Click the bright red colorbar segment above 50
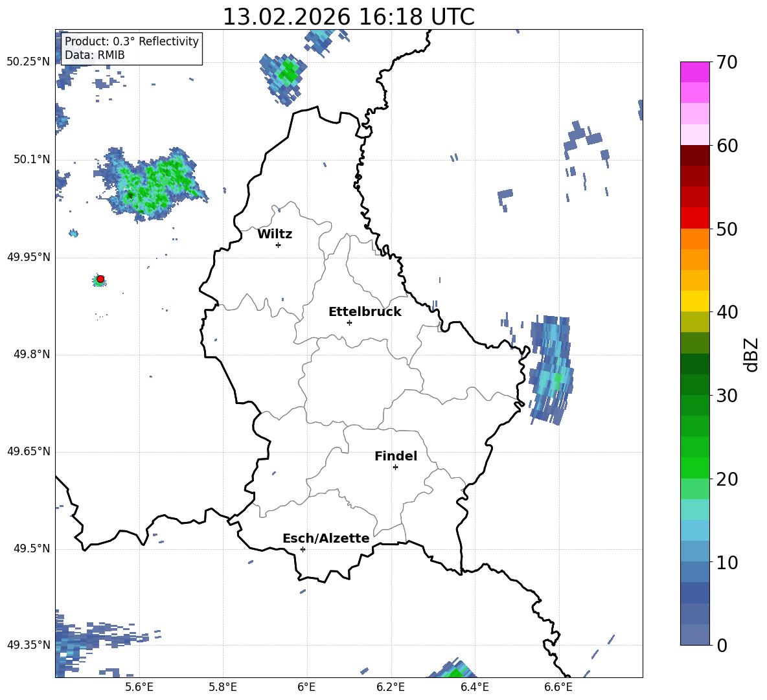The image size is (767, 700). (694, 218)
